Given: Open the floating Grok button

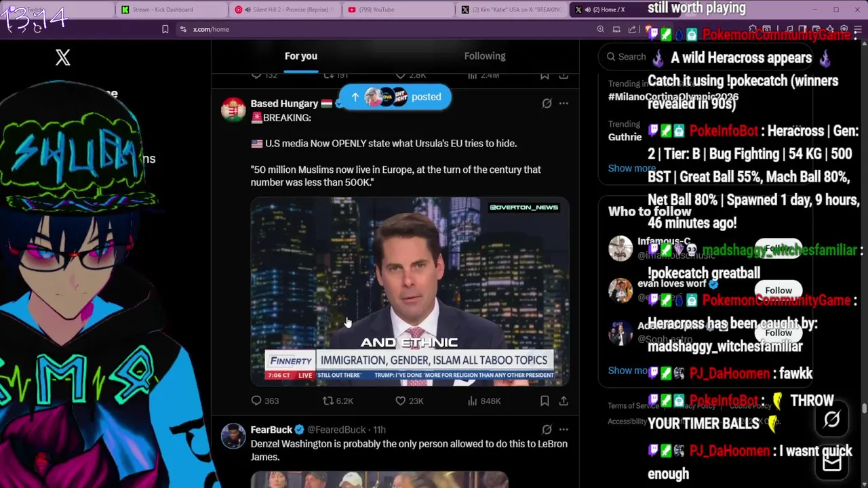Looking at the screenshot, I should click(x=832, y=420).
